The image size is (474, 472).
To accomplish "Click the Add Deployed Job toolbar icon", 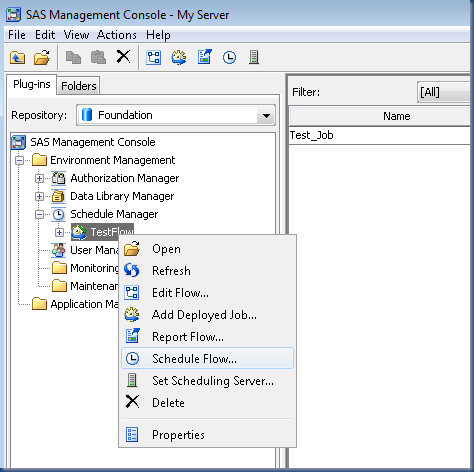I will pyautogui.click(x=179, y=57).
